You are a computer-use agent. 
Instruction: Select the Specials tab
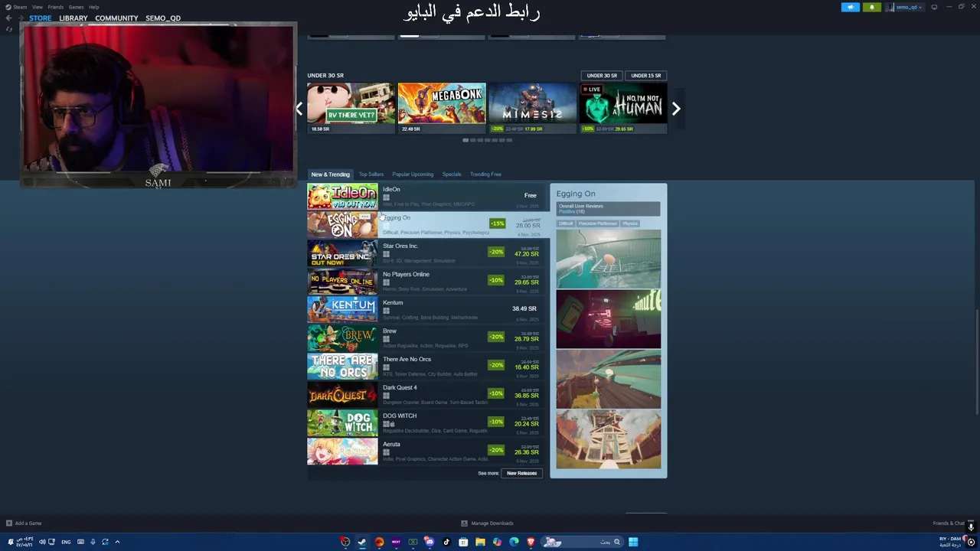(452, 174)
